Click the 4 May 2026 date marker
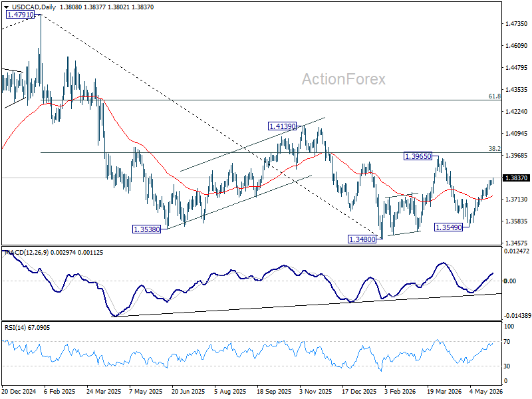 (x=486, y=391)
